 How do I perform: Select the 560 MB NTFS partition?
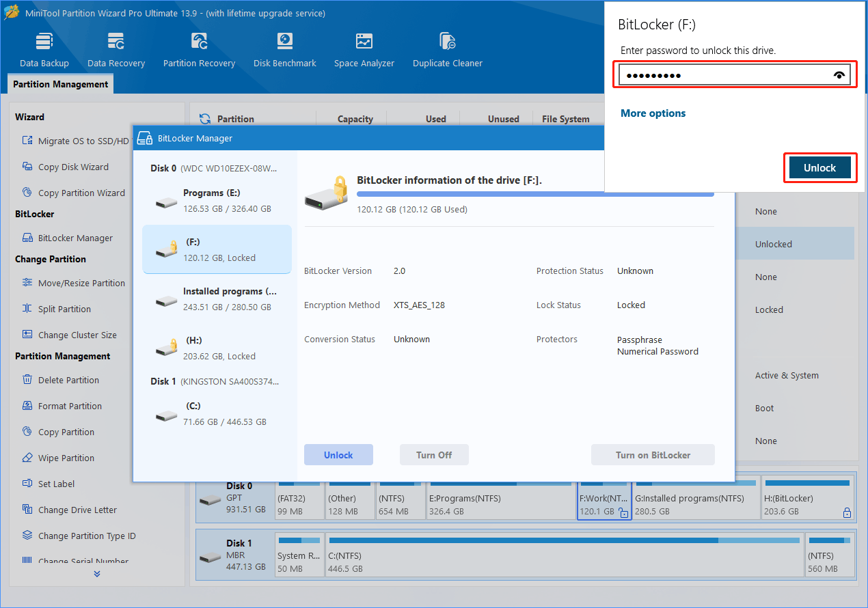830,555
